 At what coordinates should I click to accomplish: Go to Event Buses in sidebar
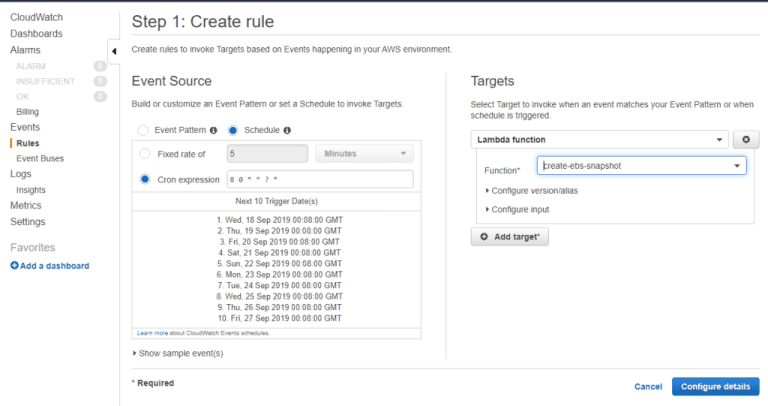[x=40, y=158]
